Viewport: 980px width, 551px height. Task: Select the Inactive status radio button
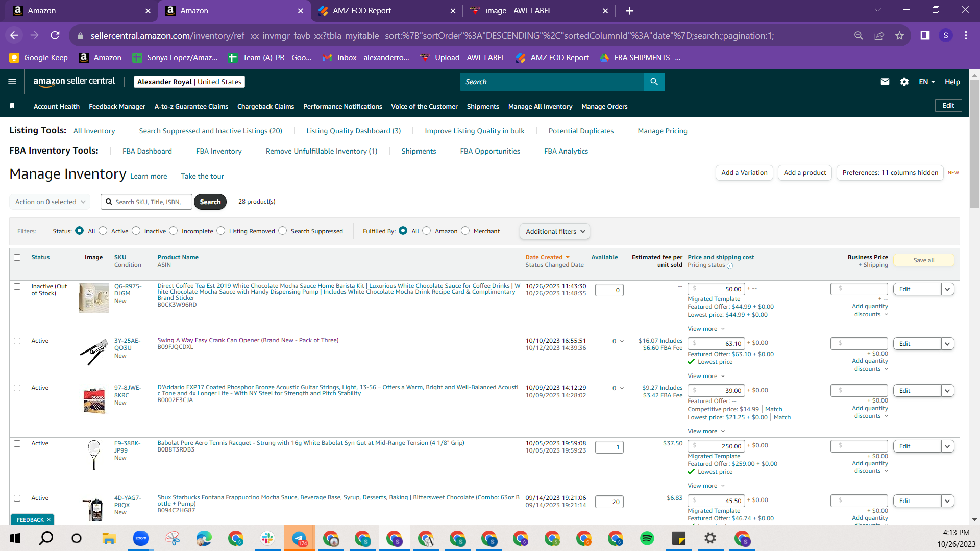point(136,231)
